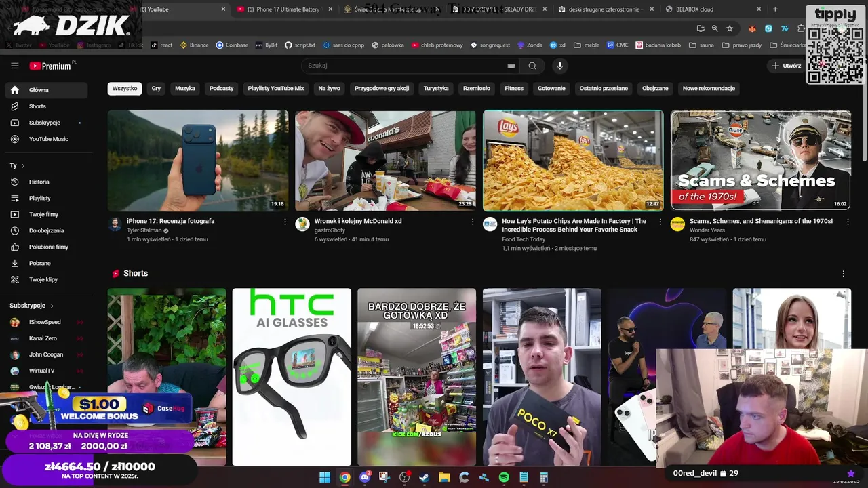Open Twoje filmy in the sidebar
The width and height of the screenshot is (868, 488).
tap(46, 214)
